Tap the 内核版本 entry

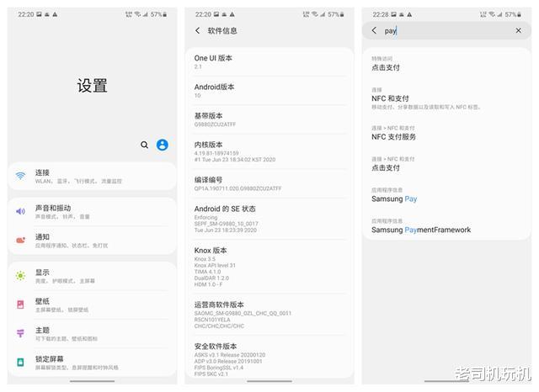coord(269,151)
